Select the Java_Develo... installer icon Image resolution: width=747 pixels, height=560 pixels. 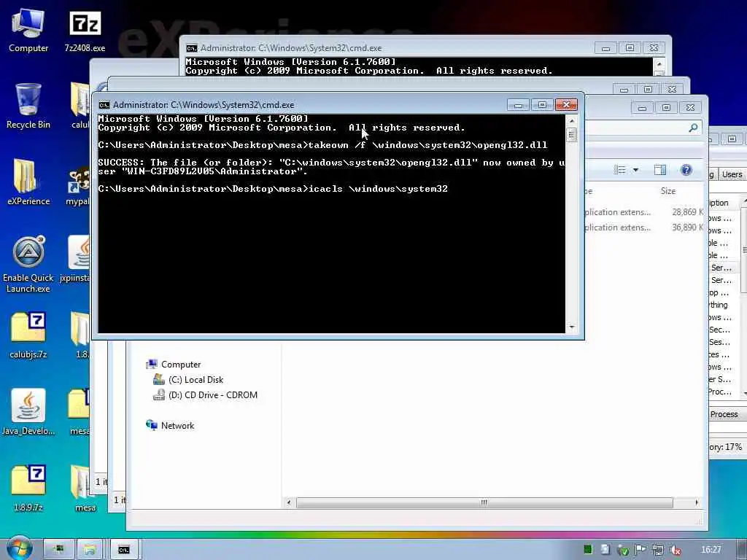28,413
